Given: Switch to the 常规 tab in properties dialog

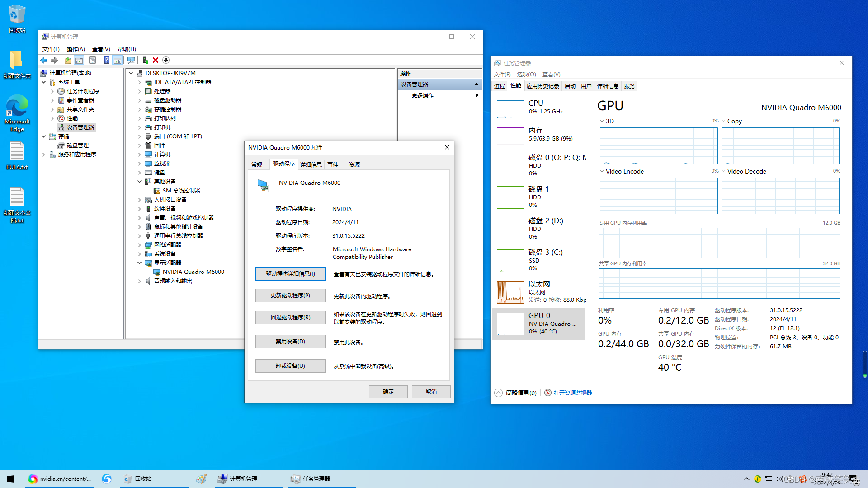Looking at the screenshot, I should point(257,165).
